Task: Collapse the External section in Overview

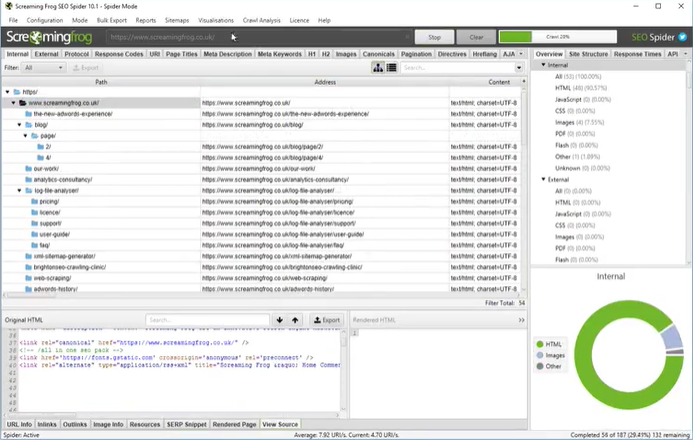Action: click(x=543, y=180)
